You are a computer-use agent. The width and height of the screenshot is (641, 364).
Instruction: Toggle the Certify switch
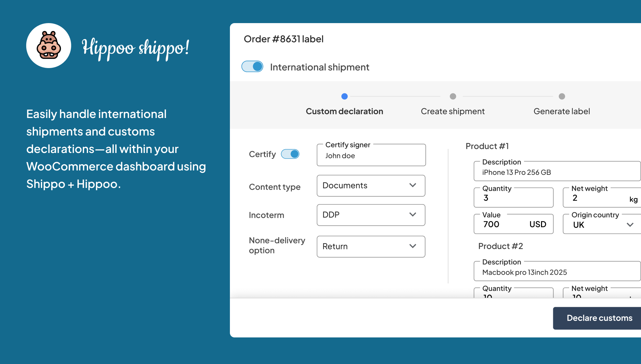[290, 154]
